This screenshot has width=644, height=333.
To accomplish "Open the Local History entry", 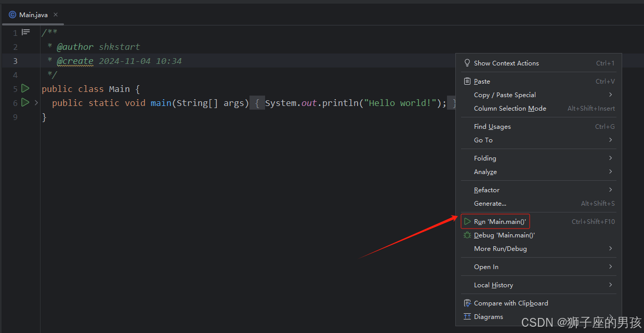I will pos(538,285).
